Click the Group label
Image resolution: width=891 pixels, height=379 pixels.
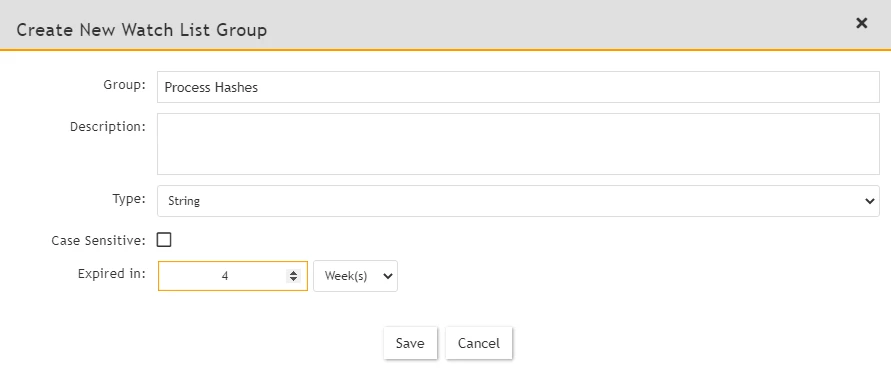(x=124, y=85)
